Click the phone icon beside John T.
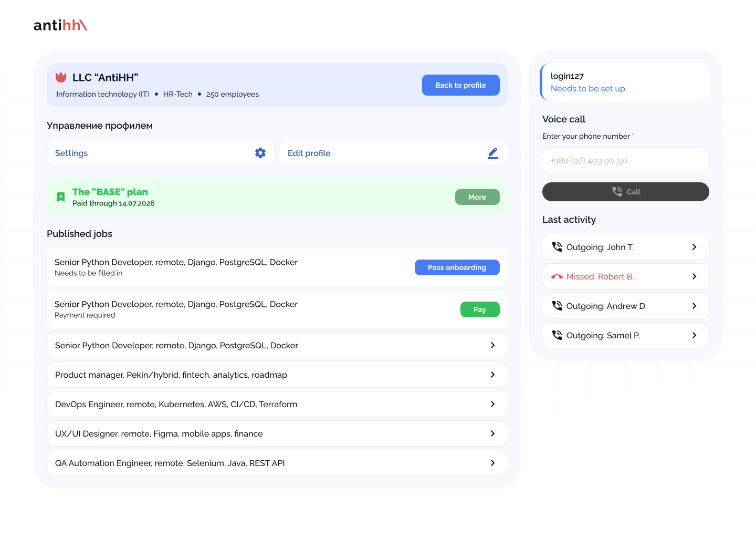The width and height of the screenshot is (756, 538). coord(557,247)
